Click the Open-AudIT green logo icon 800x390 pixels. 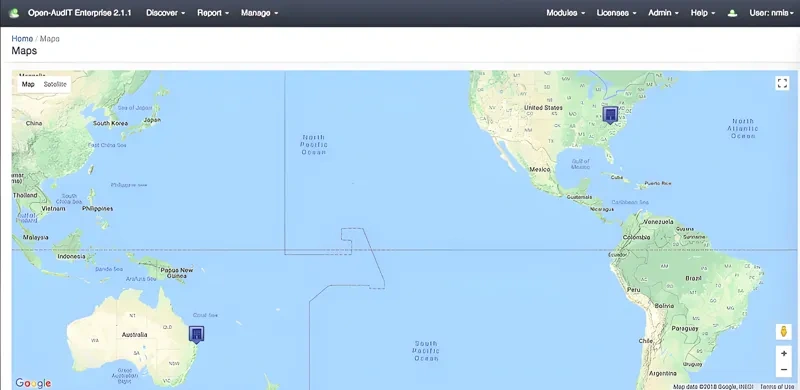pyautogui.click(x=14, y=13)
